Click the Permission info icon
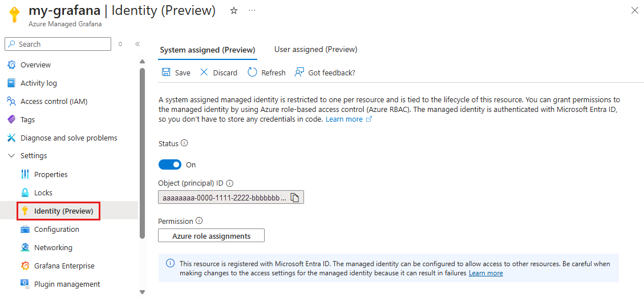Image resolution: width=644 pixels, height=297 pixels. click(x=199, y=221)
